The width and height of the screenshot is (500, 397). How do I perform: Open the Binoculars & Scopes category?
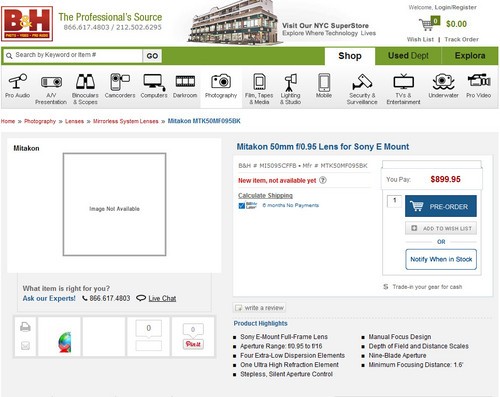pos(85,89)
